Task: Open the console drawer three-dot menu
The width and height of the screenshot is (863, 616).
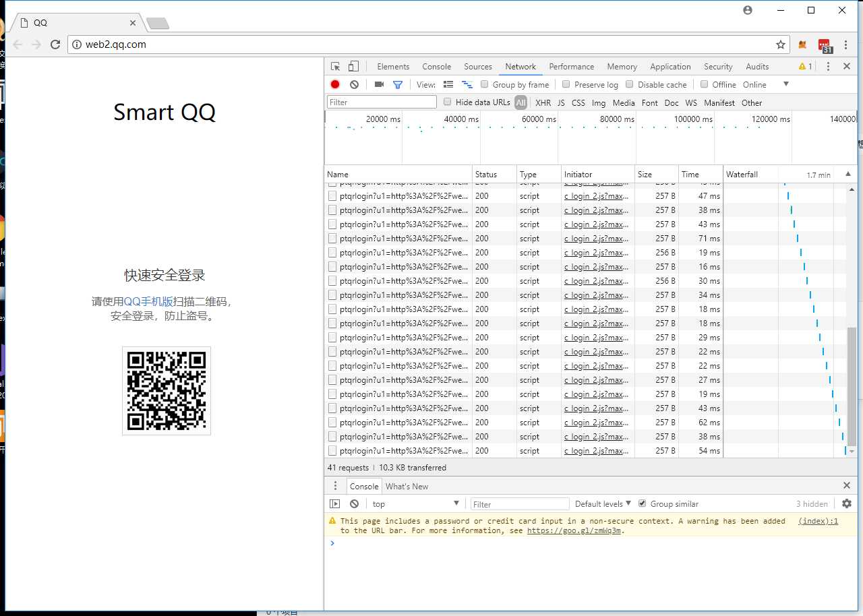Action: point(335,486)
